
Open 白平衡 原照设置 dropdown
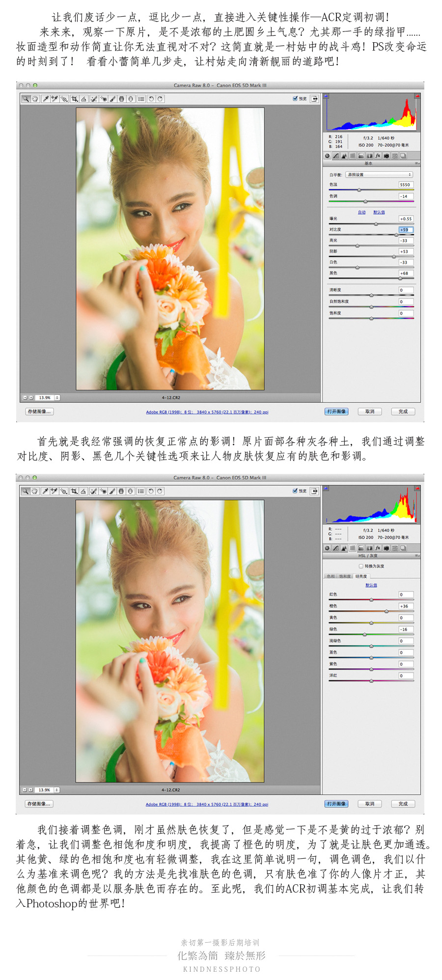coord(379,175)
